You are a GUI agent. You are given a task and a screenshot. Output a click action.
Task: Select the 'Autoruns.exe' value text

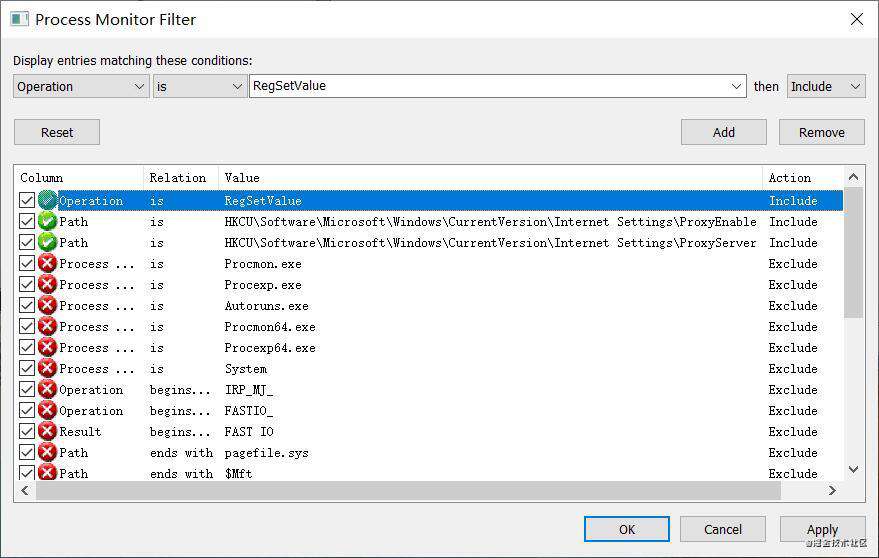point(266,306)
